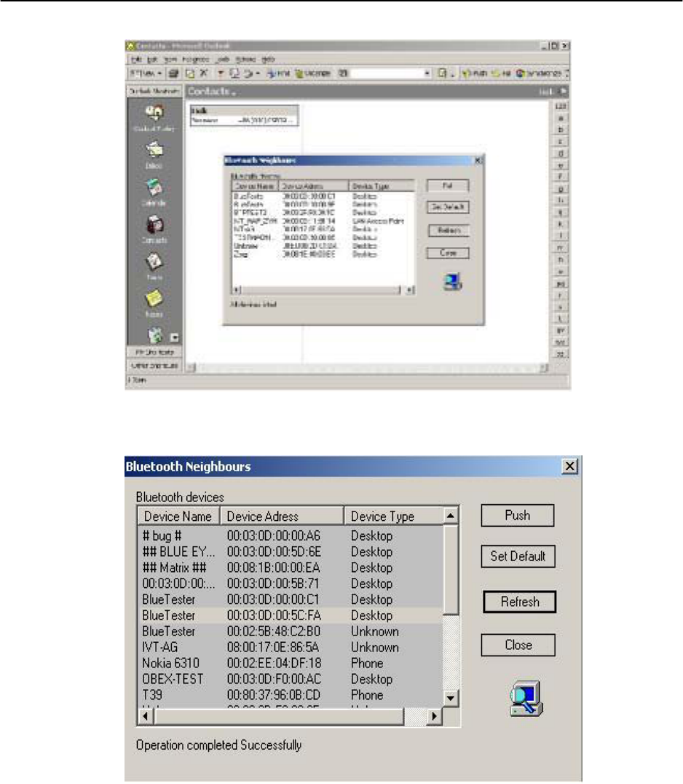Click the Organize tool in Outlook toolbar
The width and height of the screenshot is (683, 784).
tap(313, 74)
